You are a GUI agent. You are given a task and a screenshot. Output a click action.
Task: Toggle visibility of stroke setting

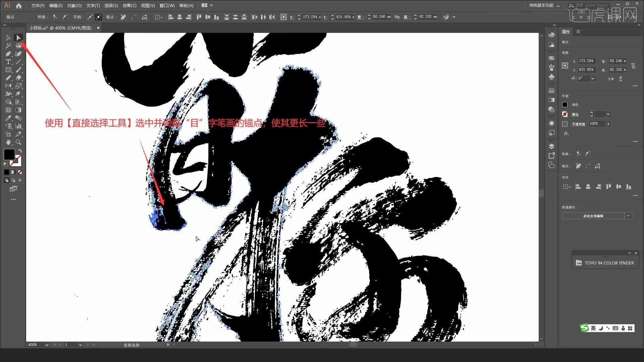point(565,114)
